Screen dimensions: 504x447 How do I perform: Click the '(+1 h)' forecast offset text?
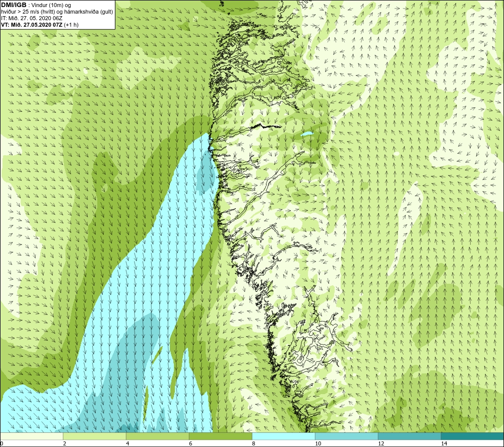click(x=72, y=25)
